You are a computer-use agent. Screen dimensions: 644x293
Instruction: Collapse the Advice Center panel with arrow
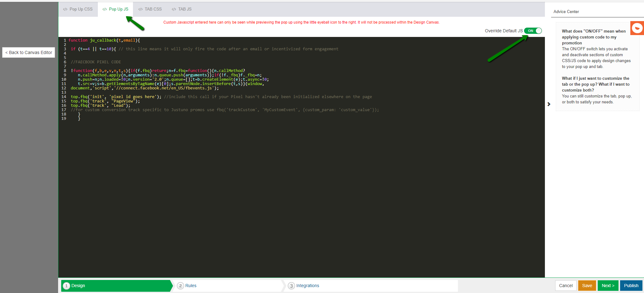[x=549, y=104]
